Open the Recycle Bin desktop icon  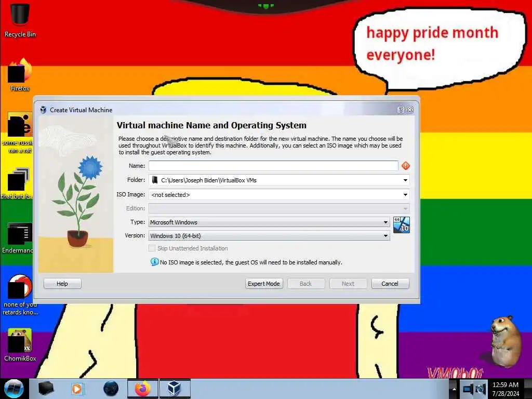click(x=20, y=20)
